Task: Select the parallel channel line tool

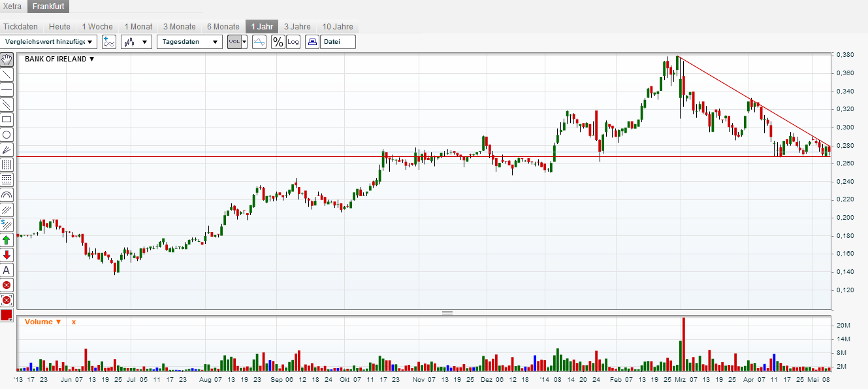Action: coord(7,105)
